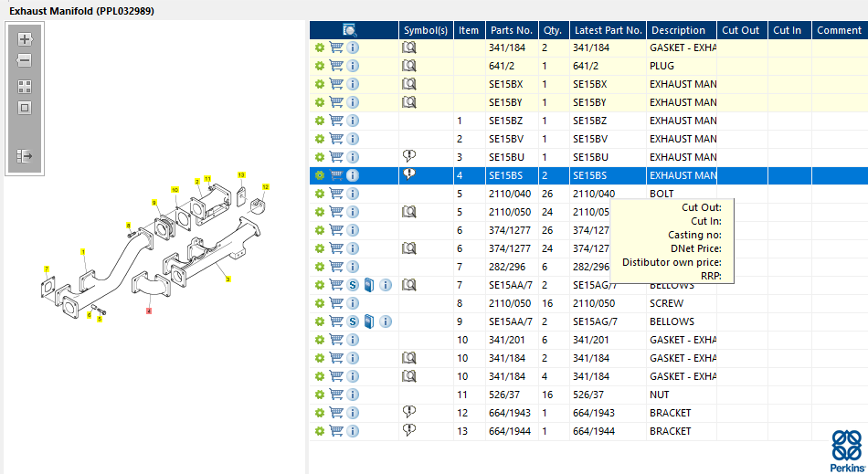Click callout 12 on the diagram

265,187
